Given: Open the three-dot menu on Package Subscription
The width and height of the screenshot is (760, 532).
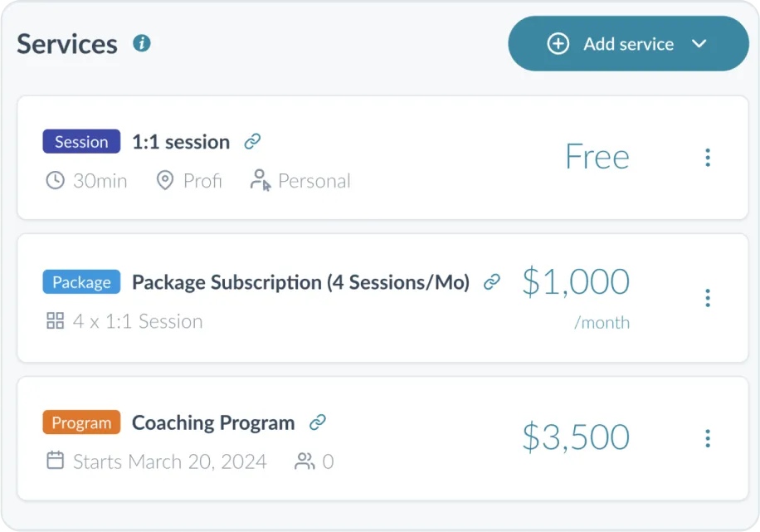Looking at the screenshot, I should tap(708, 297).
